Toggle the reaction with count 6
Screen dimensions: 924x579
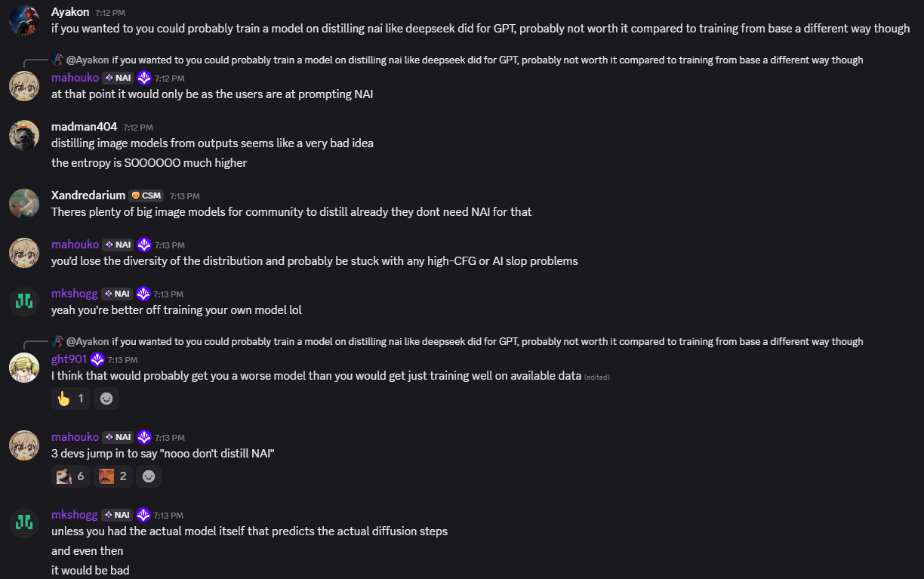tap(71, 476)
